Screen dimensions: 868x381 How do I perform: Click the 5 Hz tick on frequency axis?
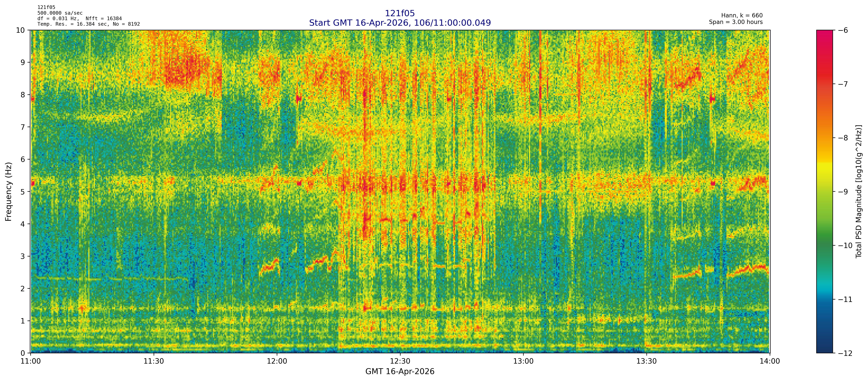coord(23,192)
